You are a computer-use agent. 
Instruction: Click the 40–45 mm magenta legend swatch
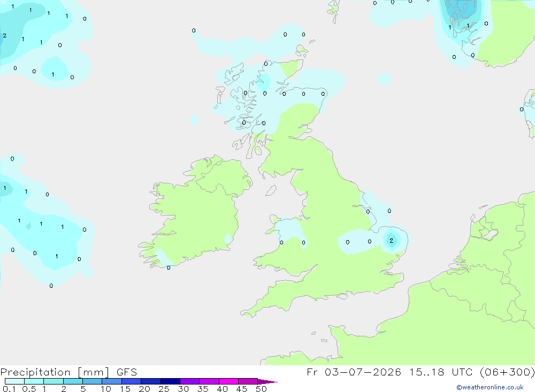tap(228, 381)
